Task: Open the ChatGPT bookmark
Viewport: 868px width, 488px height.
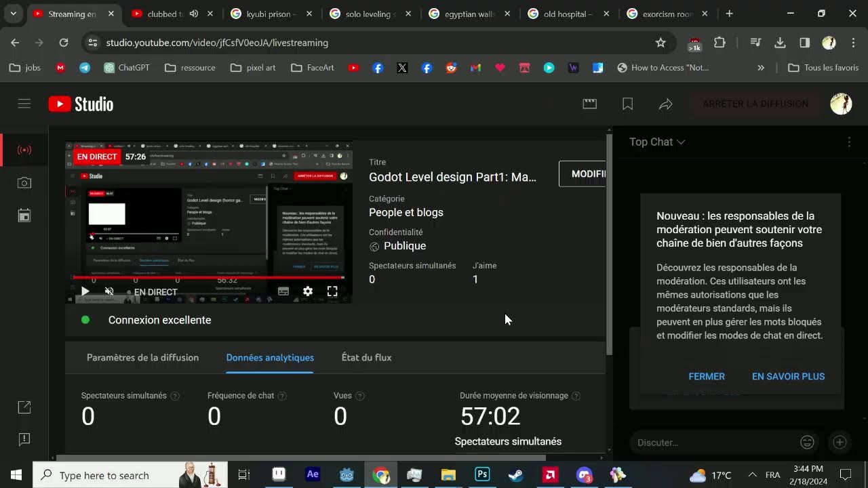Action: click(x=127, y=68)
